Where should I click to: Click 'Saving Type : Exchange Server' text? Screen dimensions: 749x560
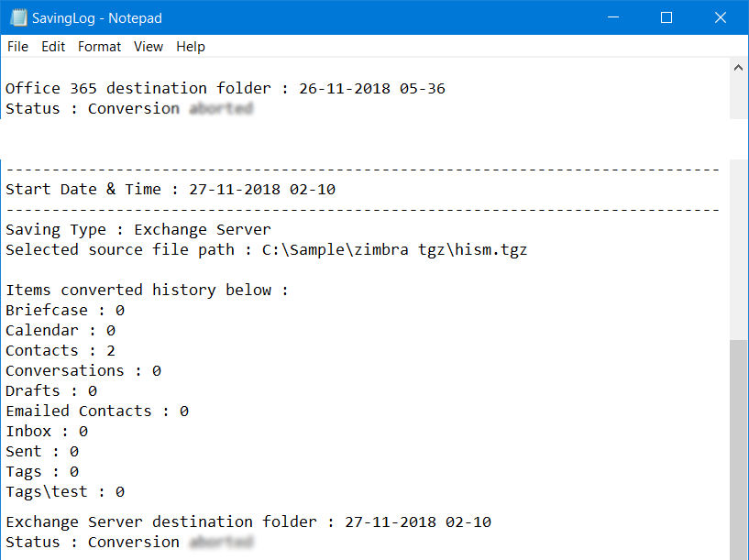(138, 230)
